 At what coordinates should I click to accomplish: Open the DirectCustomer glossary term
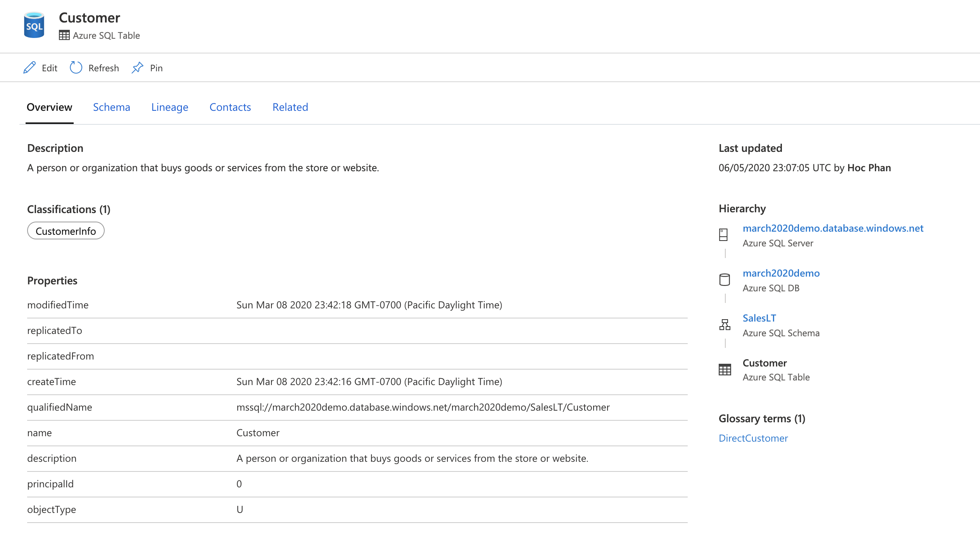753,438
